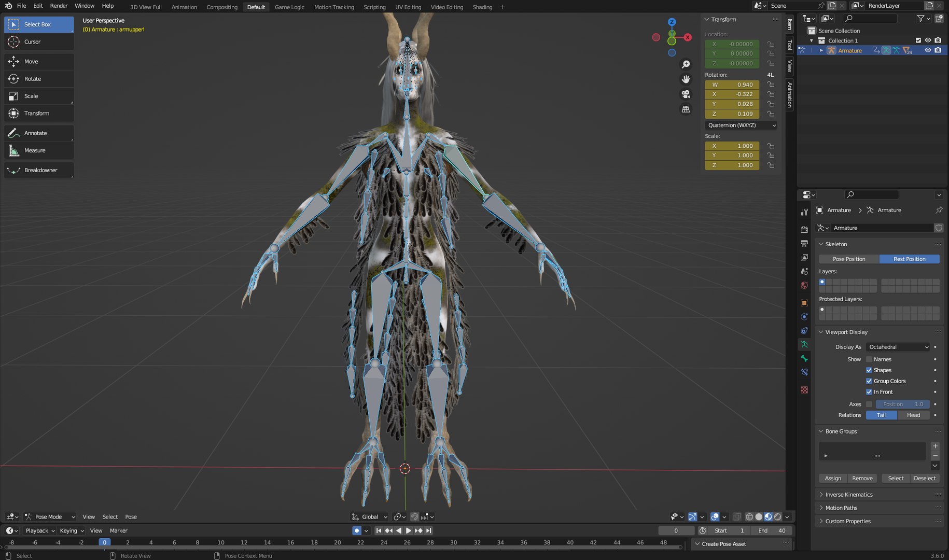Switch skeleton to Pose Position
This screenshot has width=949, height=560.
tap(849, 259)
